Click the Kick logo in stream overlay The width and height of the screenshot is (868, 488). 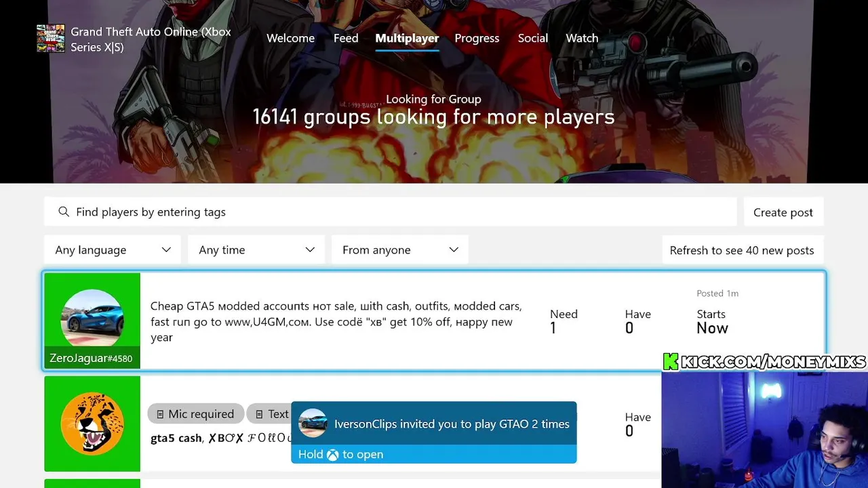pos(671,362)
